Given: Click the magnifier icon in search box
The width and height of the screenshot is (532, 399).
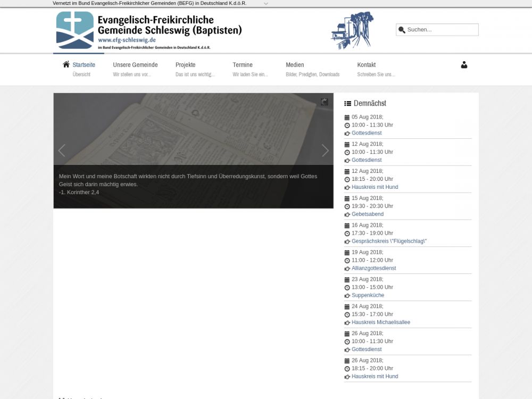Looking at the screenshot, I should (x=402, y=30).
